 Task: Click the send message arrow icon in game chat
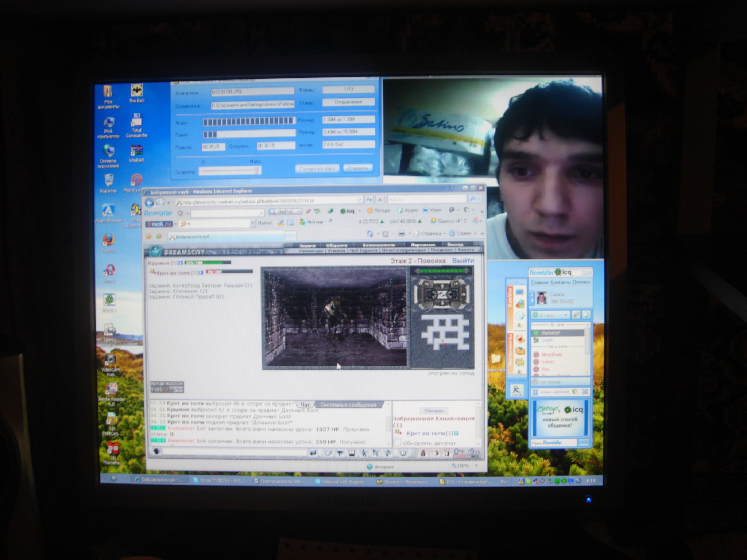pyautogui.click(x=313, y=453)
